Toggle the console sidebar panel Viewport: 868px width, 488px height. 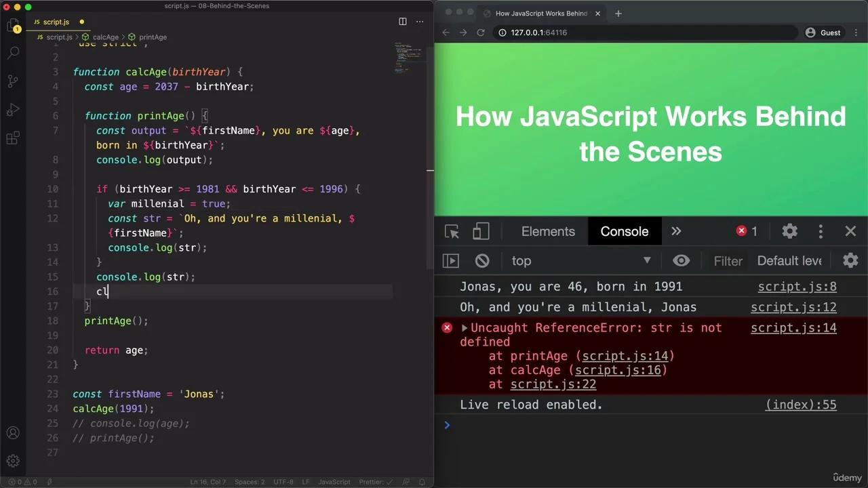[451, 261]
